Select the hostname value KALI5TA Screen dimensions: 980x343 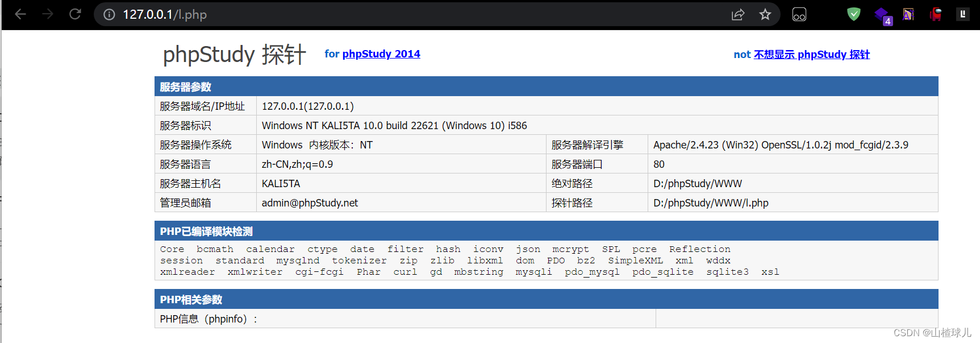click(281, 184)
